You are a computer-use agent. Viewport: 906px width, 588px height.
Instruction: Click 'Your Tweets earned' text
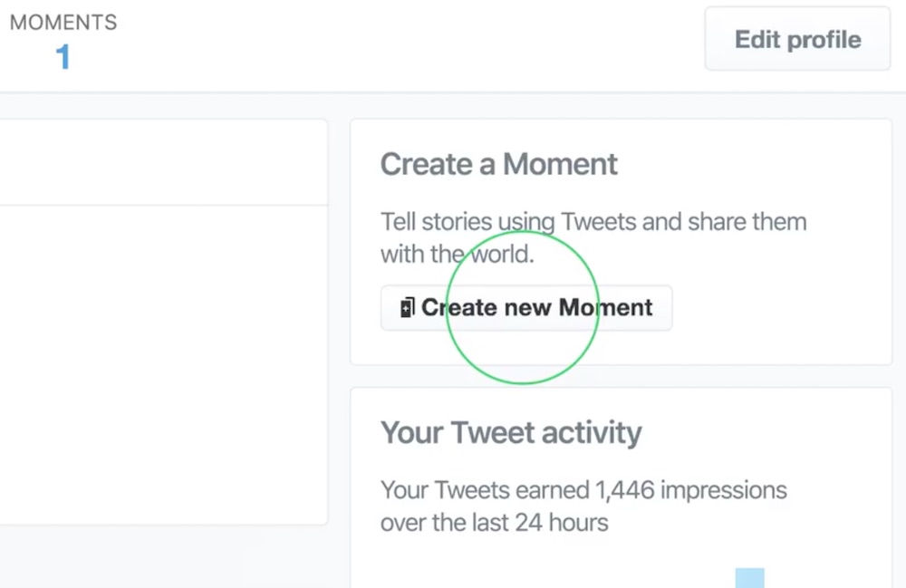485,490
